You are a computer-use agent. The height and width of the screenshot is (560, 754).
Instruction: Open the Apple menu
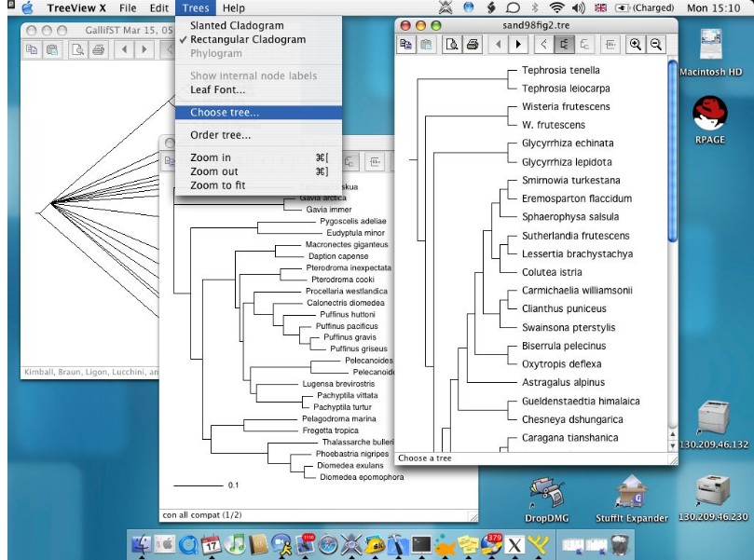[x=28, y=7]
